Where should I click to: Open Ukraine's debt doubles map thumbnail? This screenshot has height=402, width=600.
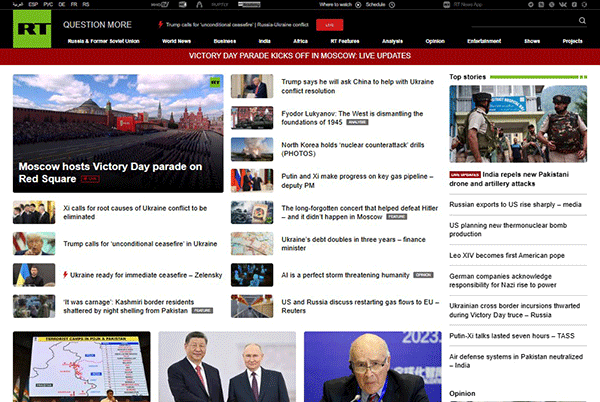click(252, 243)
